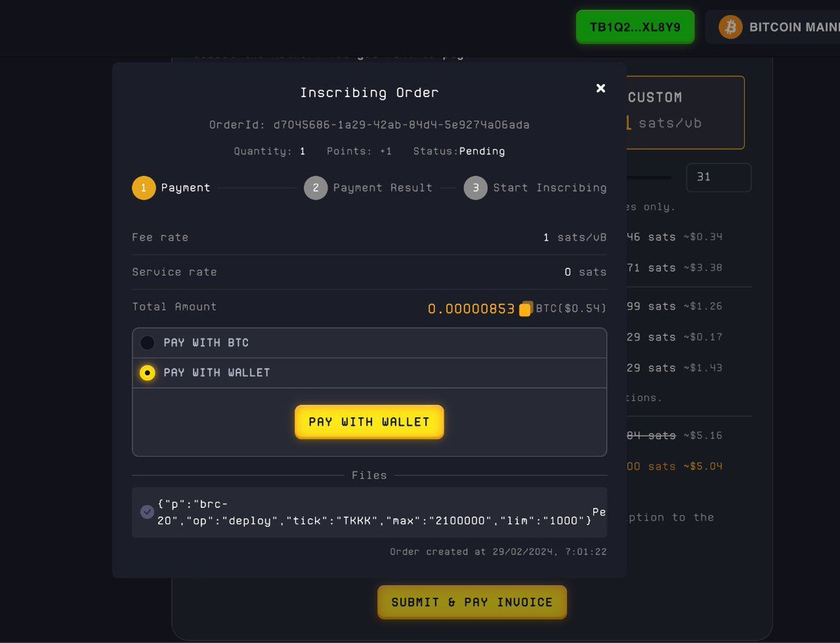
Task: Click the Bitcoin logo icon in header
Action: 730,27
